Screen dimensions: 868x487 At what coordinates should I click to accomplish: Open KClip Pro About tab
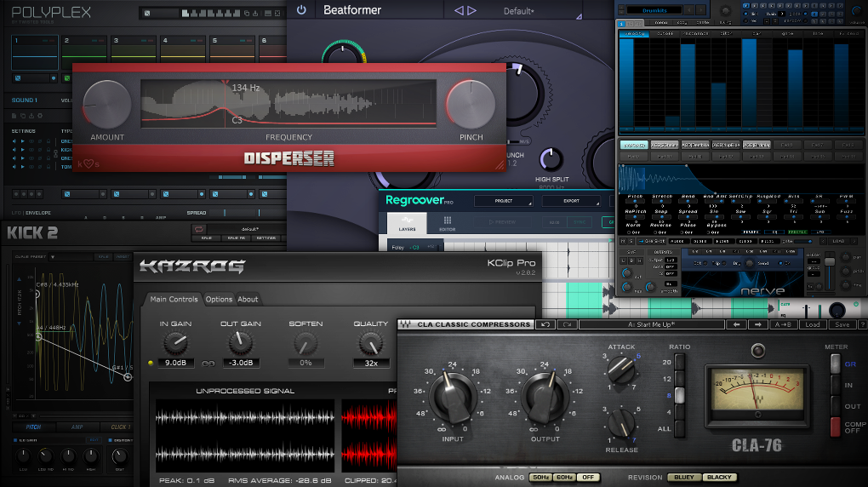tap(248, 299)
